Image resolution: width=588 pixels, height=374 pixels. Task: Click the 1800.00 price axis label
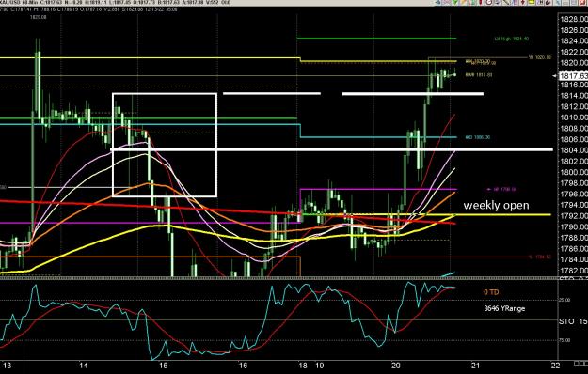pos(573,172)
